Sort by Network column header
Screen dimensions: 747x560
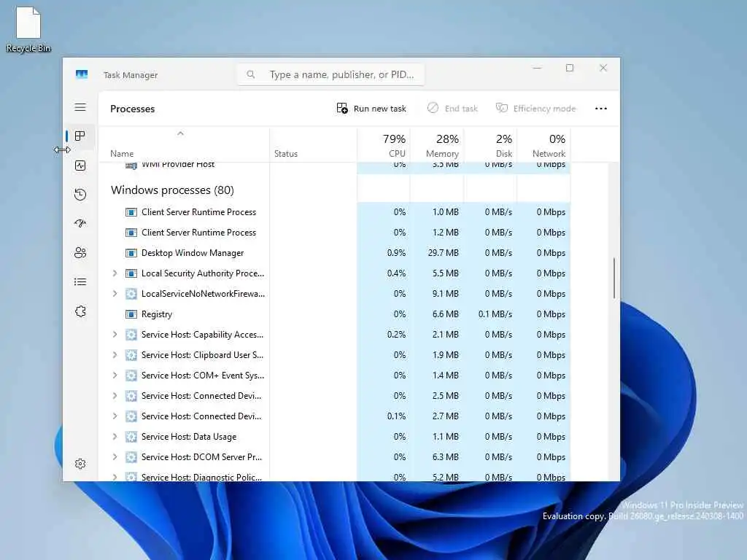tap(543, 145)
